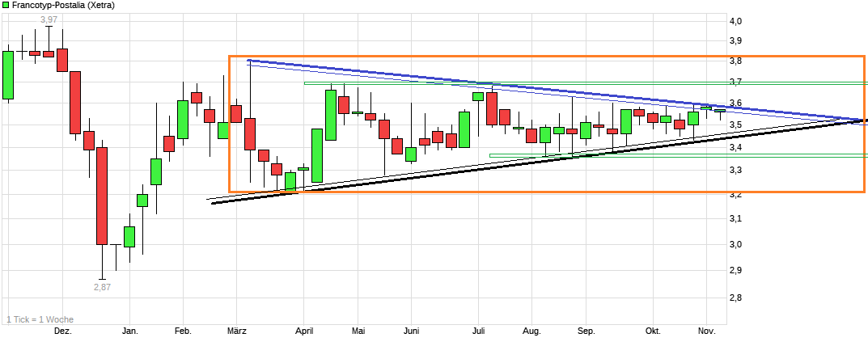Screen dimensions: 868x342
Task: Select the "3,7" price axis label
Action: (735, 82)
